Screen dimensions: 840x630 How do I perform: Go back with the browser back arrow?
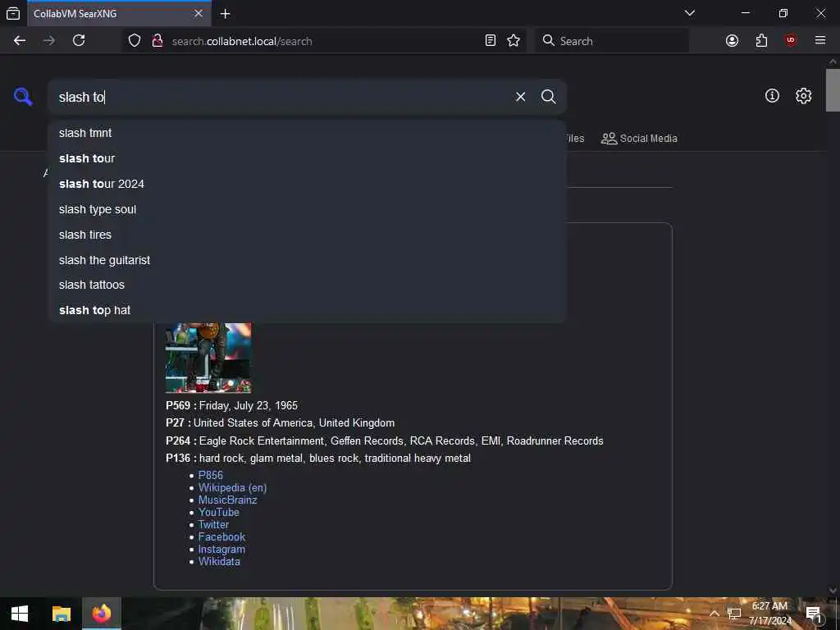point(20,41)
